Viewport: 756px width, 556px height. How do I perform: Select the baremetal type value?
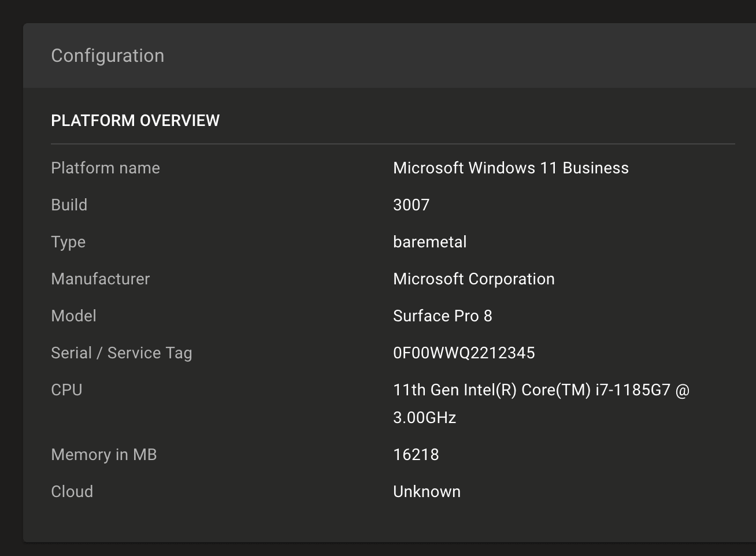point(429,242)
